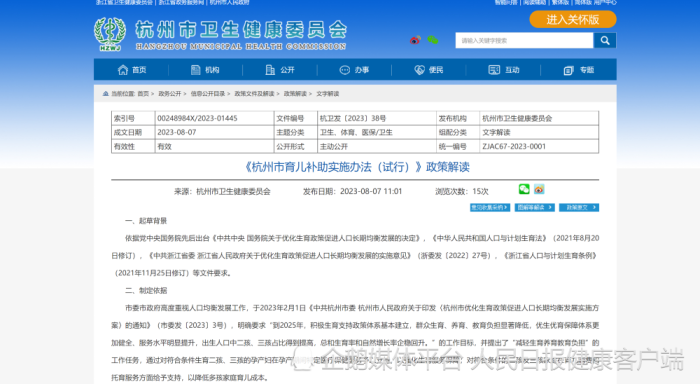Open the 便民 navigation menu

click(429, 70)
